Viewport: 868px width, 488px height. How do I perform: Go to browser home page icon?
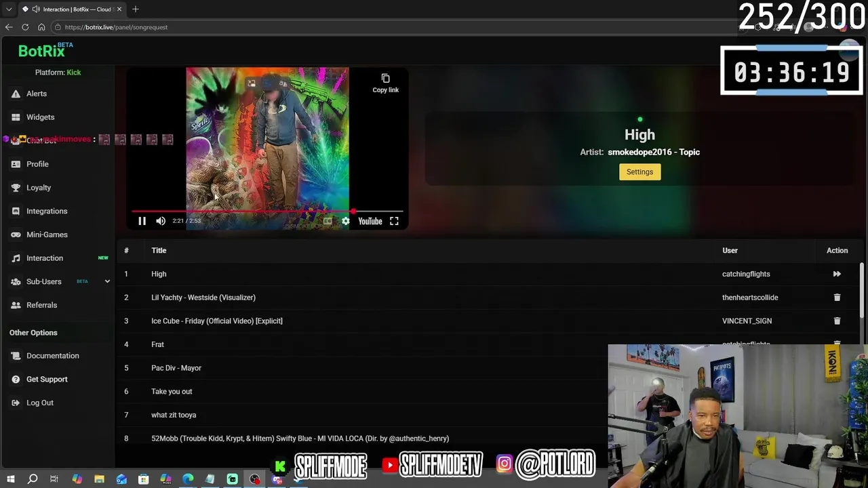[41, 27]
